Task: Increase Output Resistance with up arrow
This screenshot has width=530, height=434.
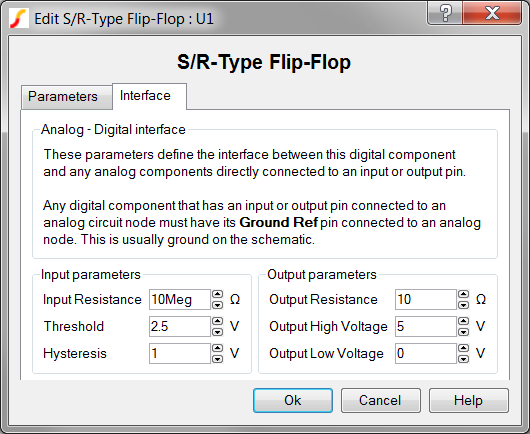Action: [464, 294]
